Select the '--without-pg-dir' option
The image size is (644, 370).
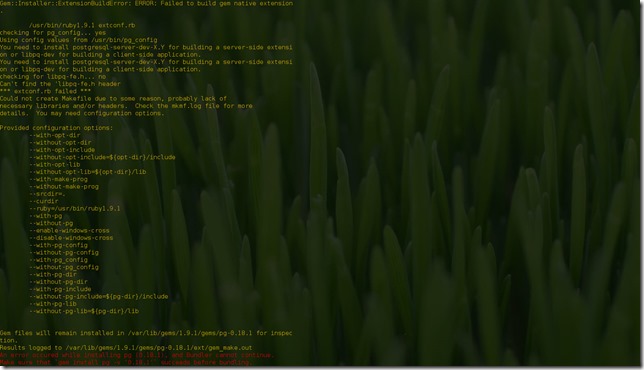[58, 282]
